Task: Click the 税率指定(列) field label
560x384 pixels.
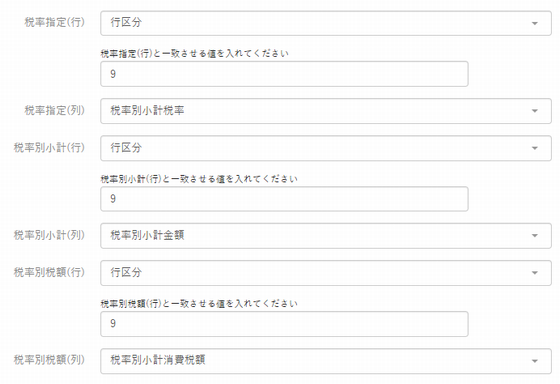Action: coord(55,110)
